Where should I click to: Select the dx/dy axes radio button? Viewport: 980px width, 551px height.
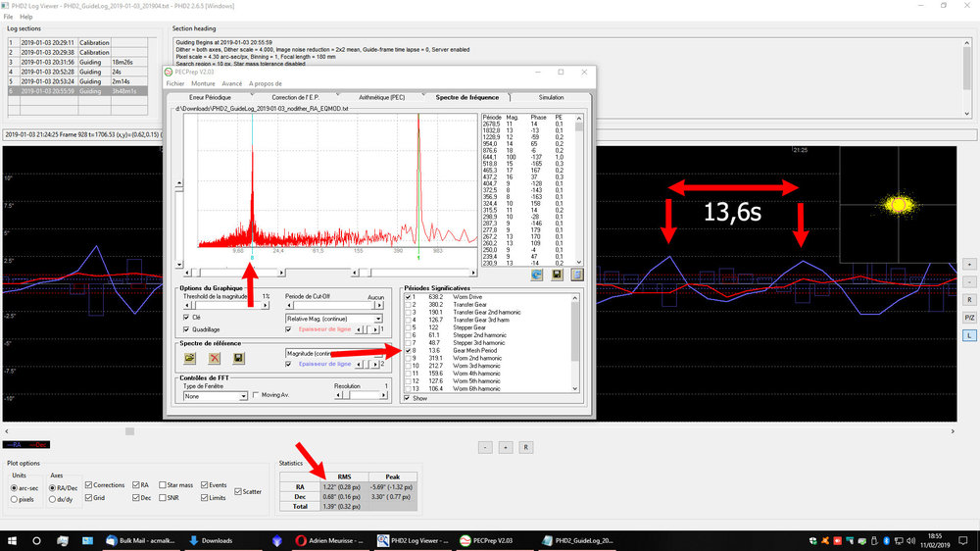point(53,499)
